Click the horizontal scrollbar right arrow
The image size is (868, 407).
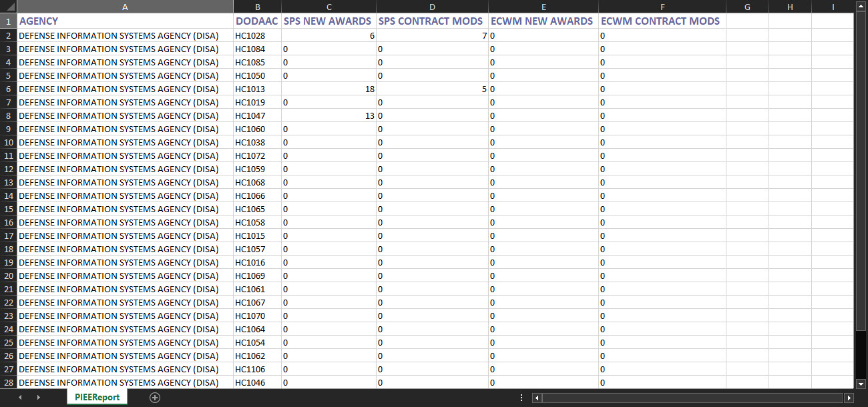tap(849, 398)
